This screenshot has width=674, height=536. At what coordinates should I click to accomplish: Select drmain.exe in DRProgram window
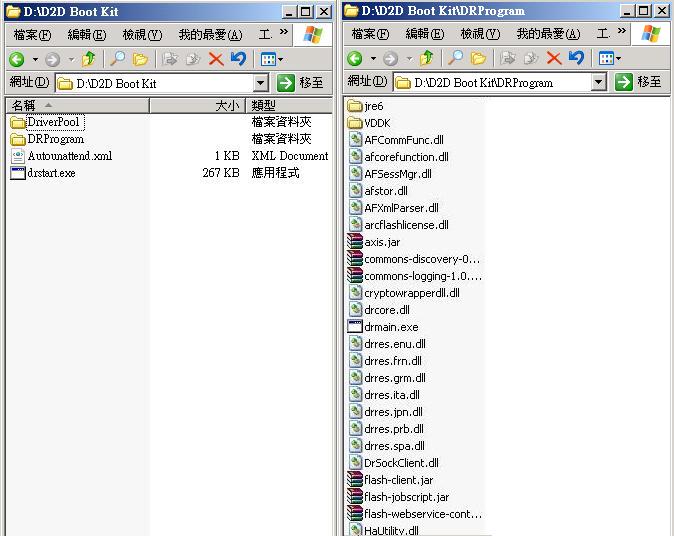pos(383,327)
